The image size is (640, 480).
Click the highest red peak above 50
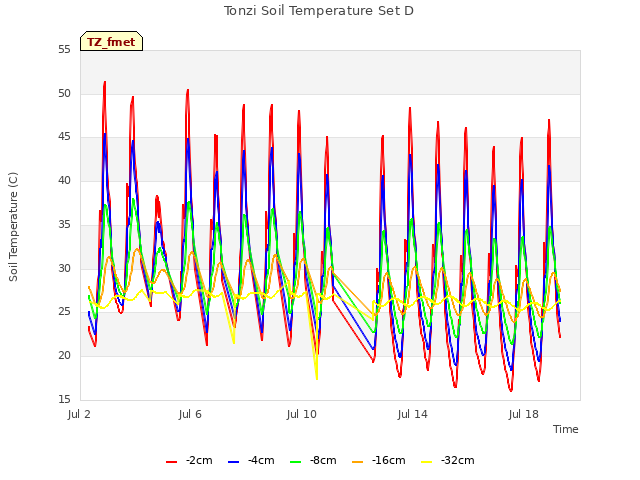(x=104, y=82)
